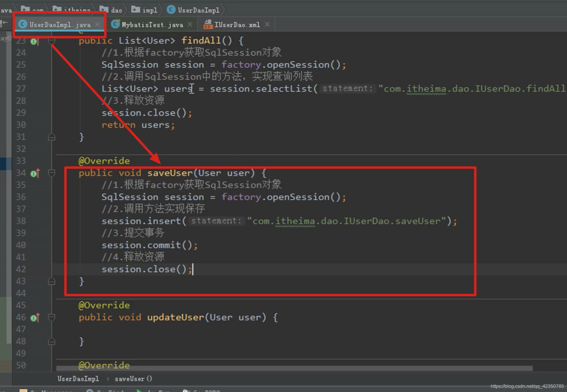567x392 pixels.
Task: Close the IUserDao.xml tab
Action: tap(267, 24)
